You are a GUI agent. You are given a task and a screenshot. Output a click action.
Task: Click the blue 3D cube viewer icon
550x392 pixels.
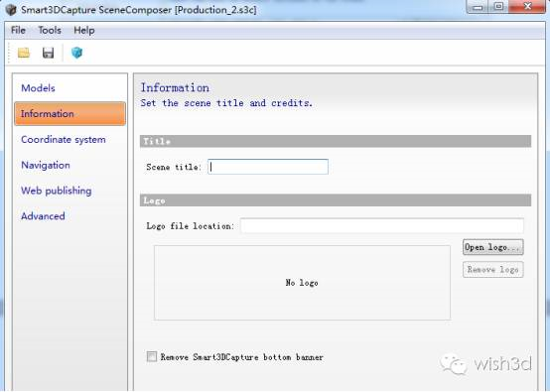tap(76, 53)
